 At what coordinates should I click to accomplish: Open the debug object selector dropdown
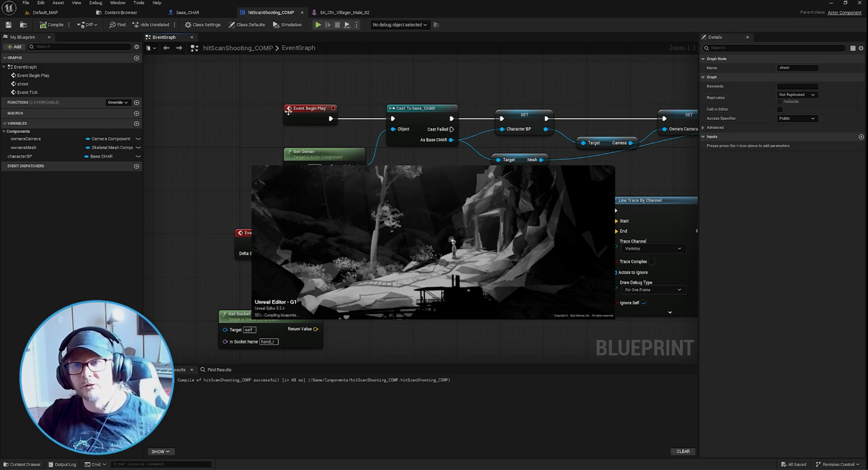(x=399, y=25)
